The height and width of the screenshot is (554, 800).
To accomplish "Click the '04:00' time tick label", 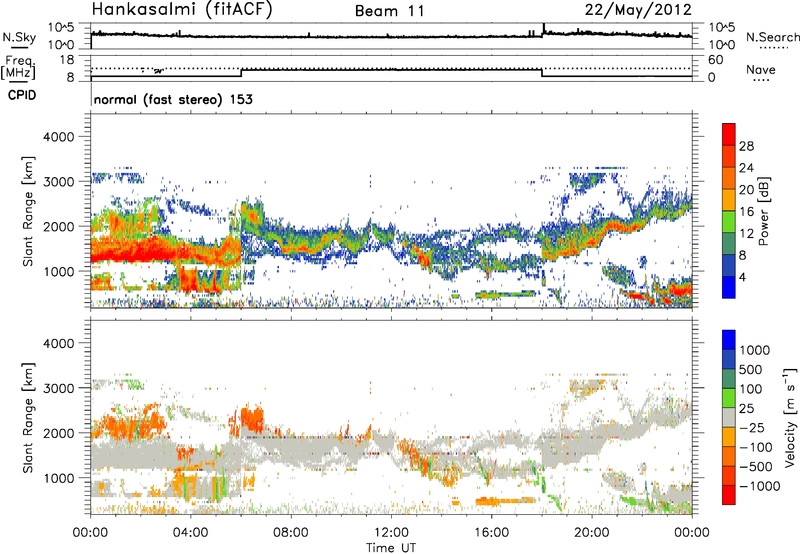I will pyautogui.click(x=190, y=533).
